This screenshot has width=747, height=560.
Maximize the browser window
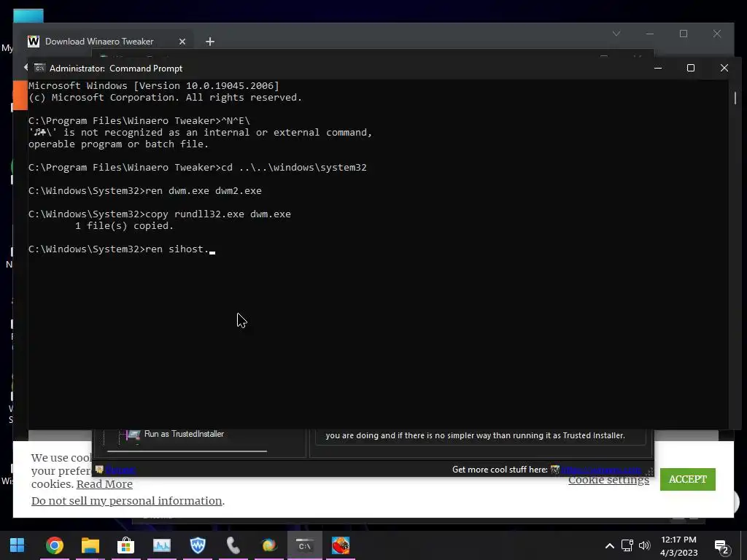coord(684,34)
